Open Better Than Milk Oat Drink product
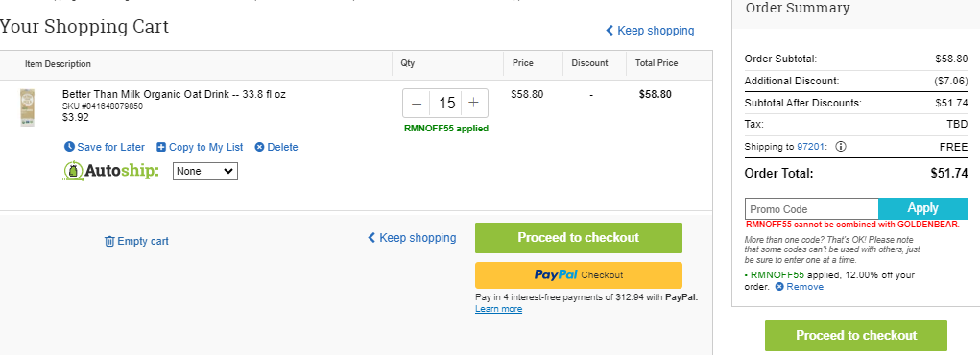The image size is (980, 355). (174, 94)
